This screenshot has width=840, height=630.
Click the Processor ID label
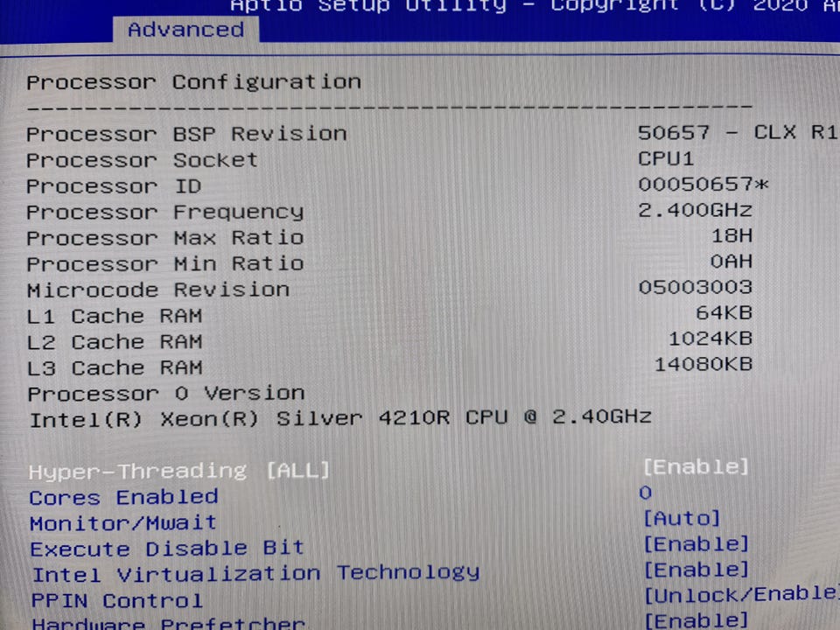pyautogui.click(x=114, y=186)
